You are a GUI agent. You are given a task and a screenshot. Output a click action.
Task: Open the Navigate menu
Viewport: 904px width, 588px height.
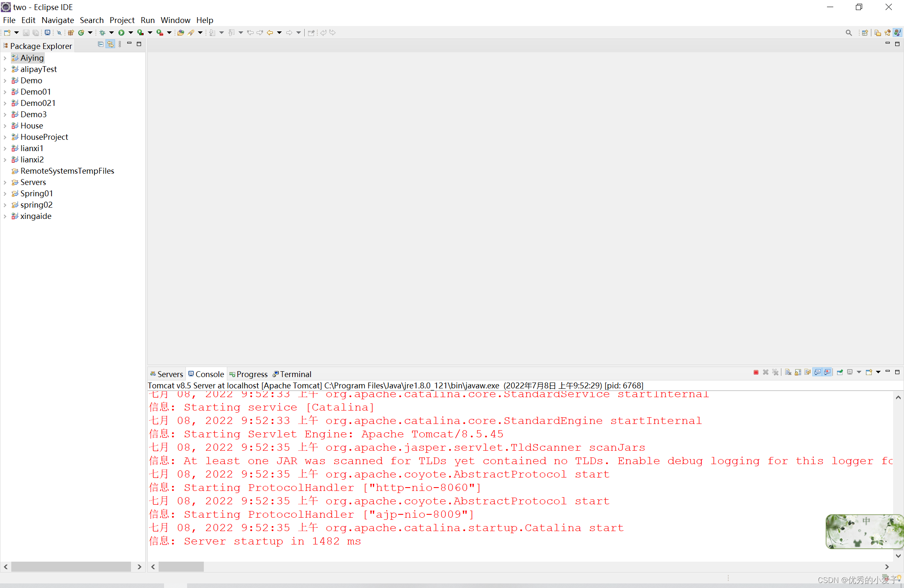(x=57, y=20)
